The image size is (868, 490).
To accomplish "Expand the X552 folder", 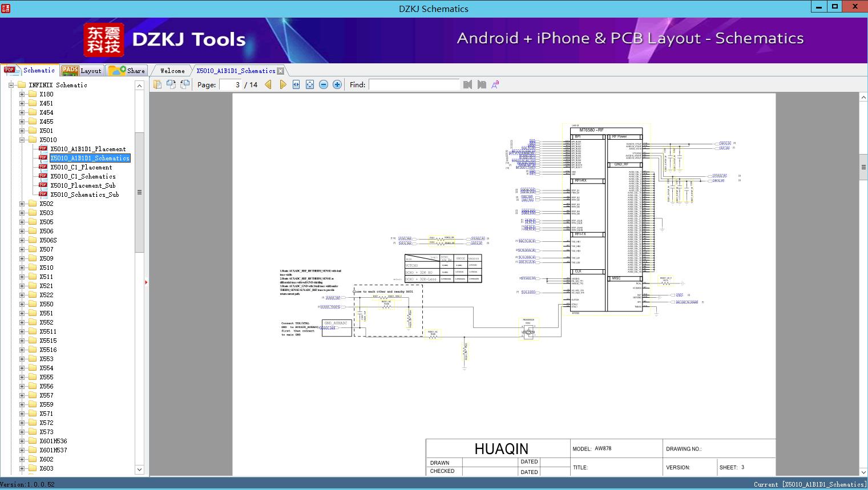I will [x=22, y=322].
